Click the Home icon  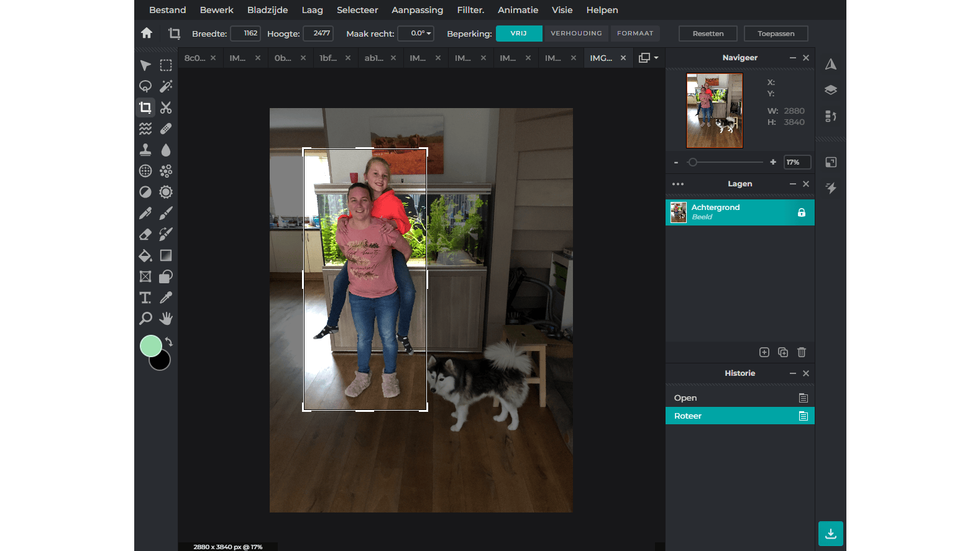[x=147, y=33]
